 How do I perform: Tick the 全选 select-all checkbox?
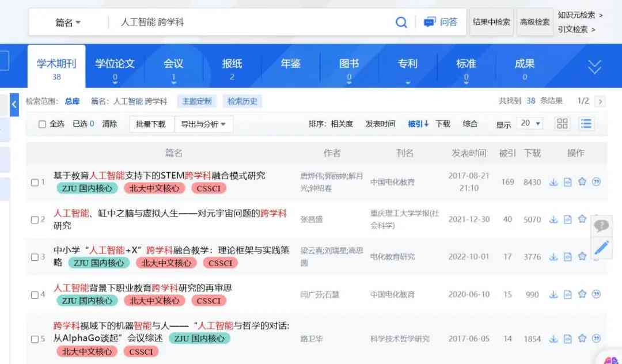click(42, 124)
